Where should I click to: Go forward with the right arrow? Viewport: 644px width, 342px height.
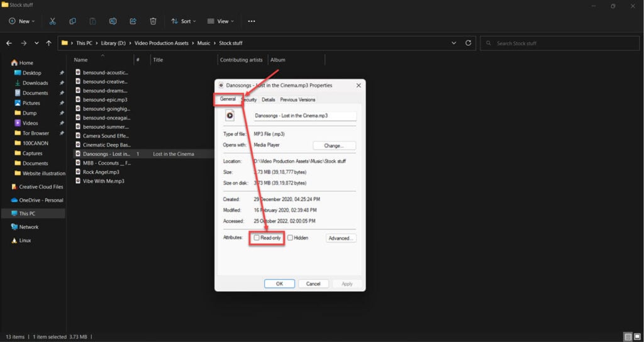[23, 43]
